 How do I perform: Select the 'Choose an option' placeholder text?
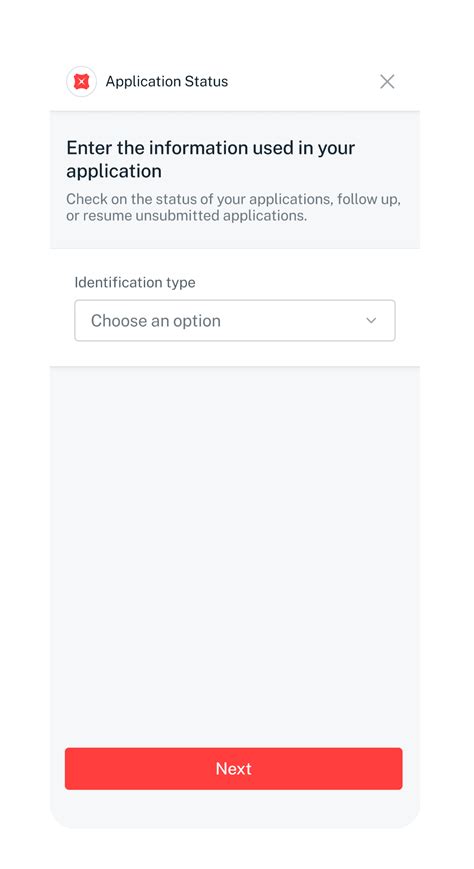156,321
